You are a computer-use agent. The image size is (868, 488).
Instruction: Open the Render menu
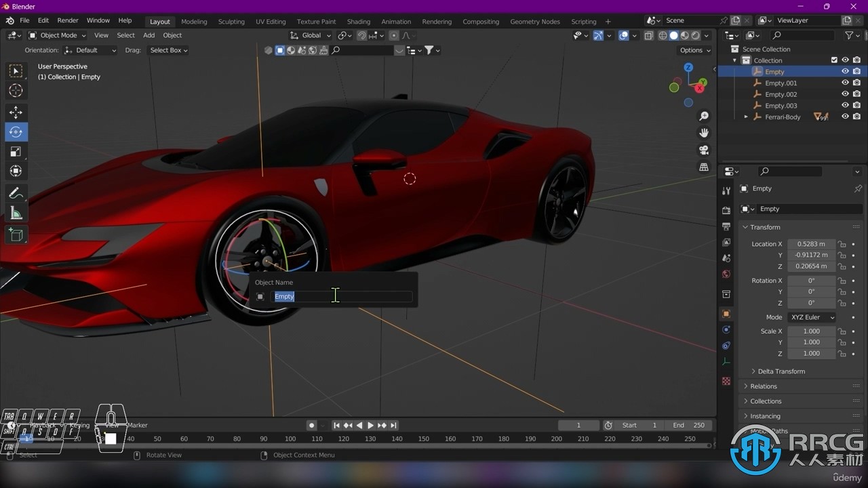click(68, 21)
